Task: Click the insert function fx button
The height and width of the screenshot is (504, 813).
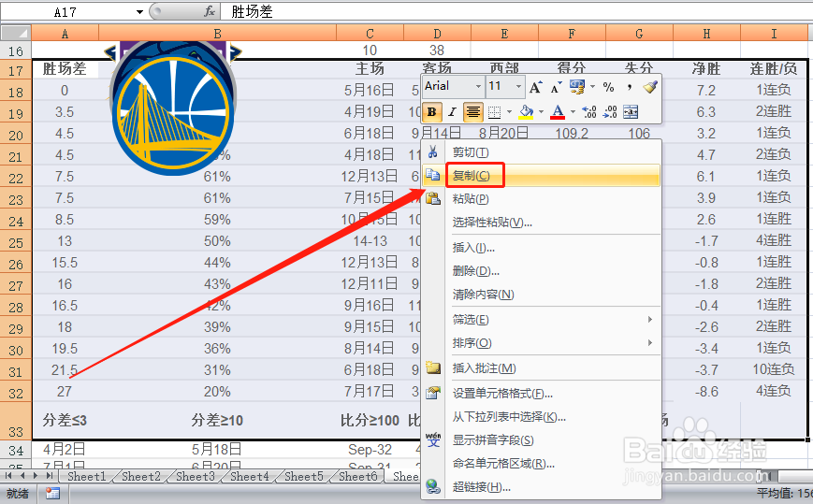Action: point(209,11)
